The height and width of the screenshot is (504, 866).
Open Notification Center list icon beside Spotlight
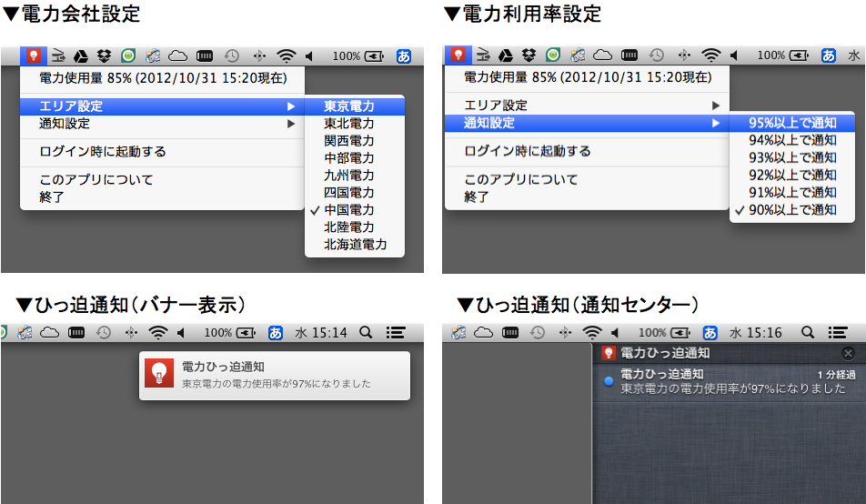coord(396,333)
